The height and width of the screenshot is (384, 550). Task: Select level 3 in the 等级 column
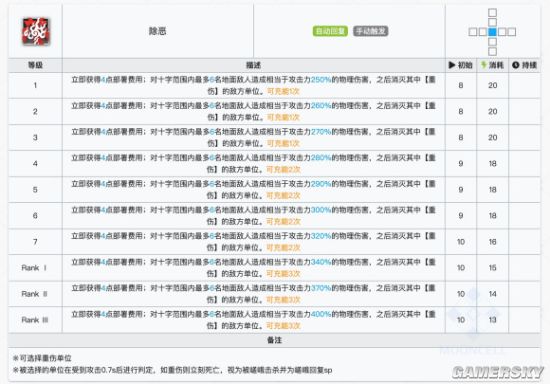(35, 137)
